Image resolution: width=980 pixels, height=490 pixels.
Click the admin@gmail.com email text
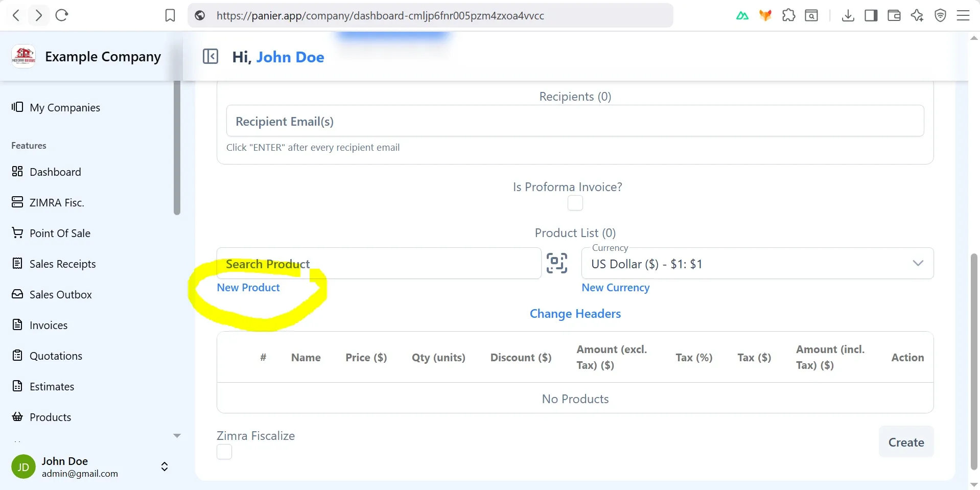tap(80, 474)
